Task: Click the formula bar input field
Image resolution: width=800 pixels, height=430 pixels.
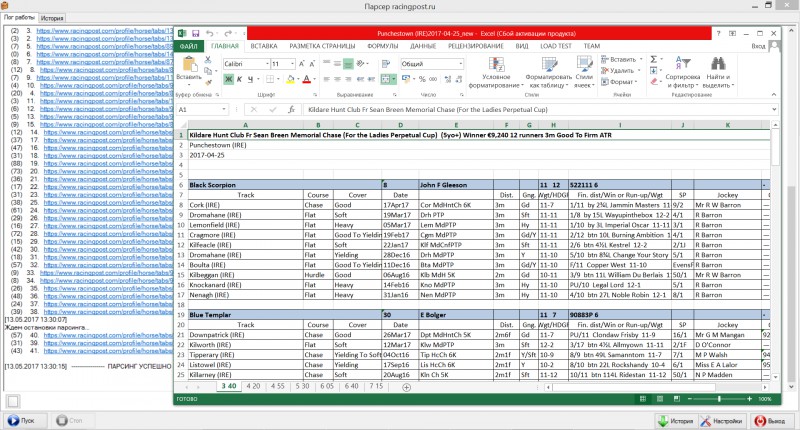Action: pos(537,109)
